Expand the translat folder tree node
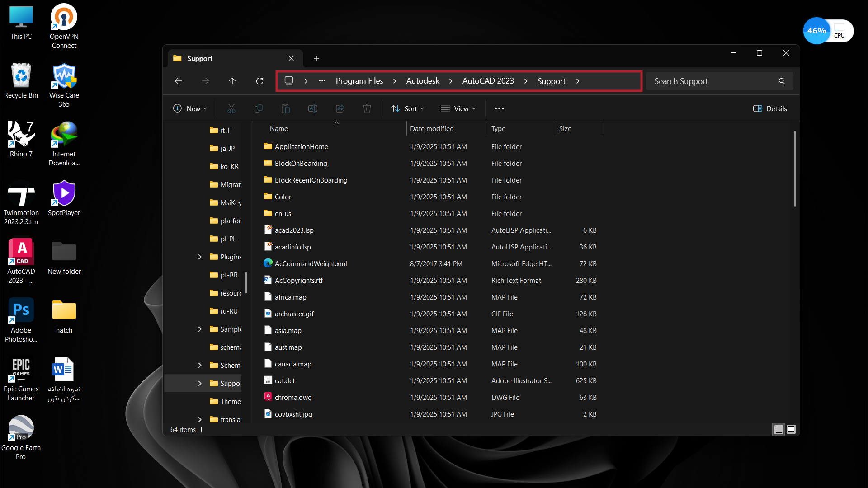 click(x=200, y=419)
